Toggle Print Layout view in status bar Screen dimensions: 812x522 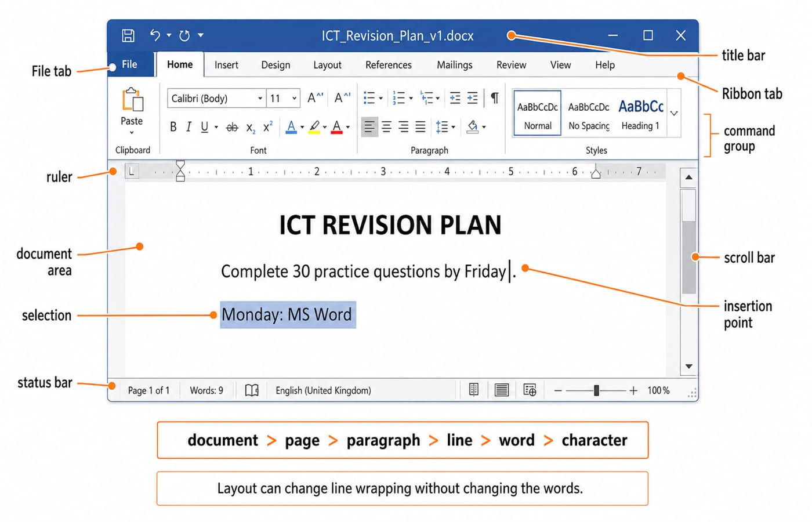coord(502,390)
